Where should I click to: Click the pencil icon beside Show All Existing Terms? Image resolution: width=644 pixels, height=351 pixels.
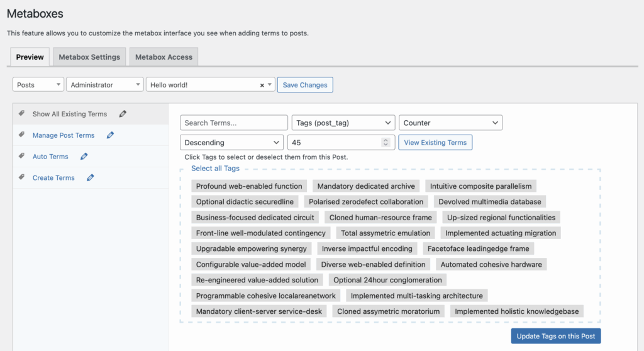pyautogui.click(x=123, y=114)
